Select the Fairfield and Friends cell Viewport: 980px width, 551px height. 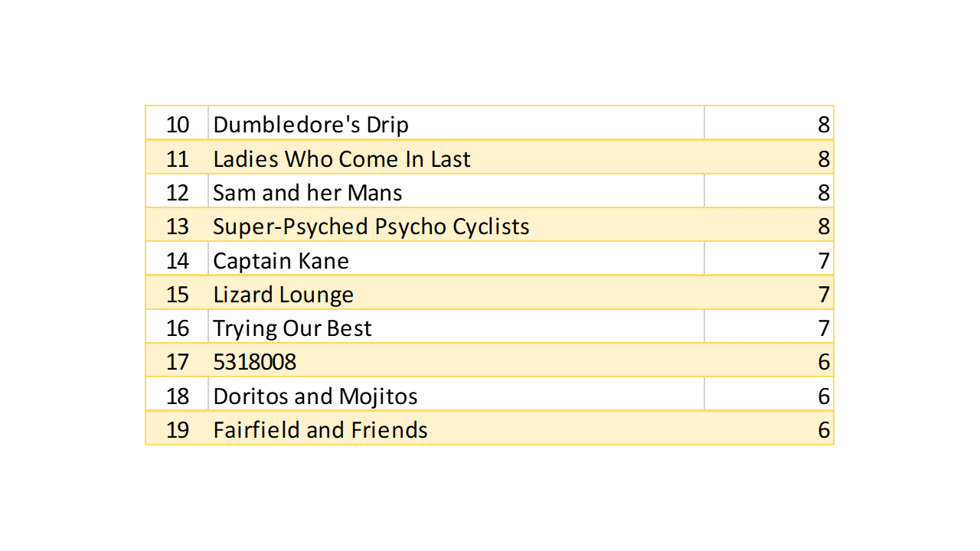click(320, 430)
